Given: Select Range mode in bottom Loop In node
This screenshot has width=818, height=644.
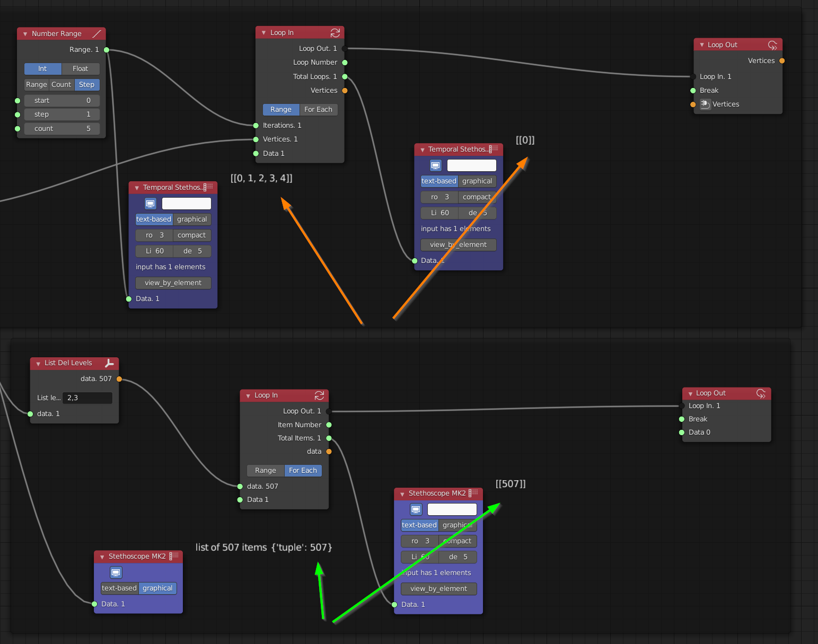Looking at the screenshot, I should coord(266,471).
